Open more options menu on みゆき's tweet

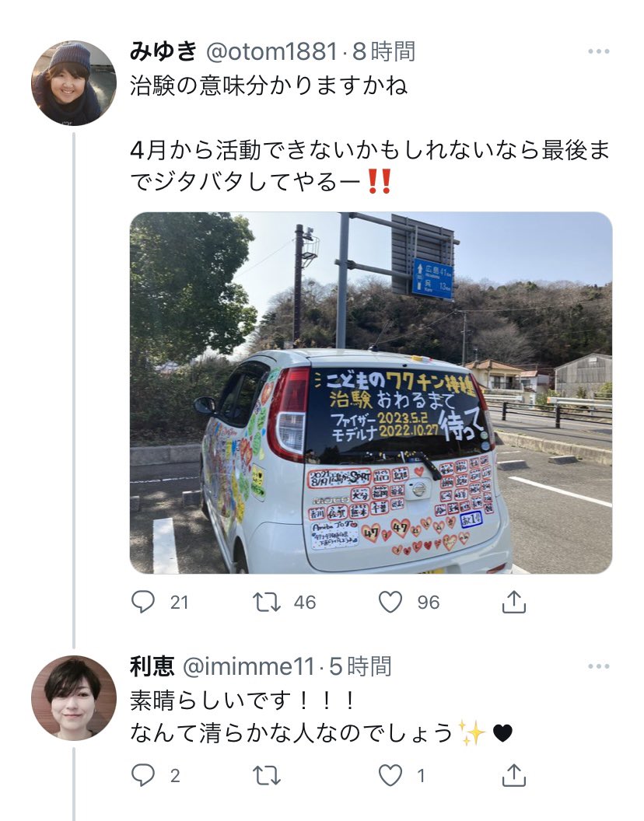(598, 51)
